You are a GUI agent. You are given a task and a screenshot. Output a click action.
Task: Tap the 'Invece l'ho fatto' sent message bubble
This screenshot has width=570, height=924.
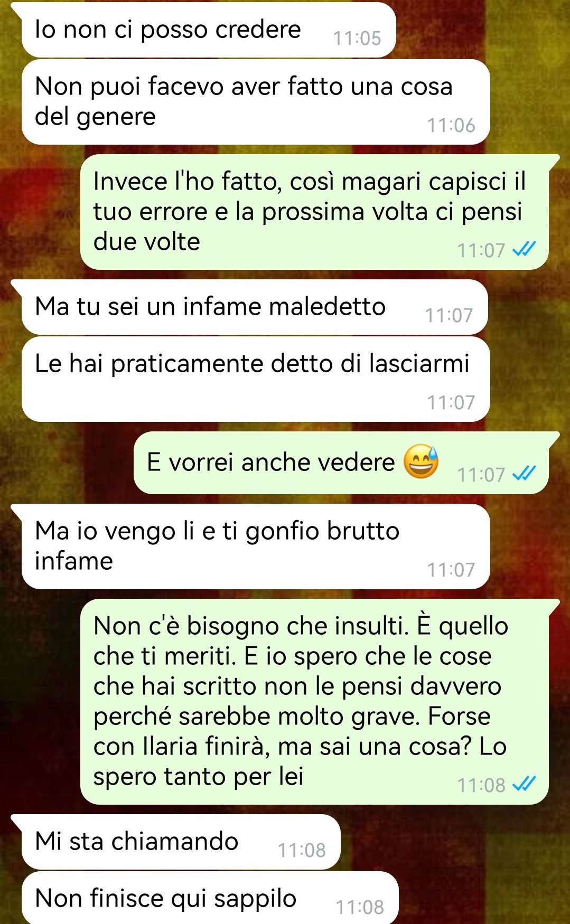click(x=315, y=212)
